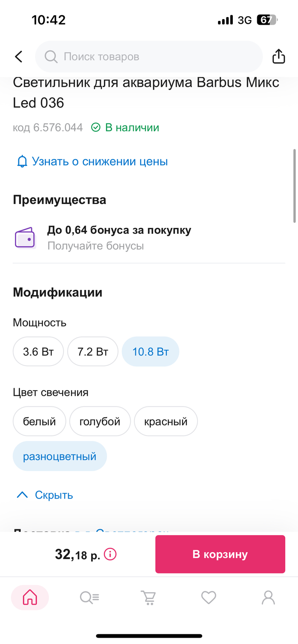Open the catalog search tab icon

coord(89,598)
